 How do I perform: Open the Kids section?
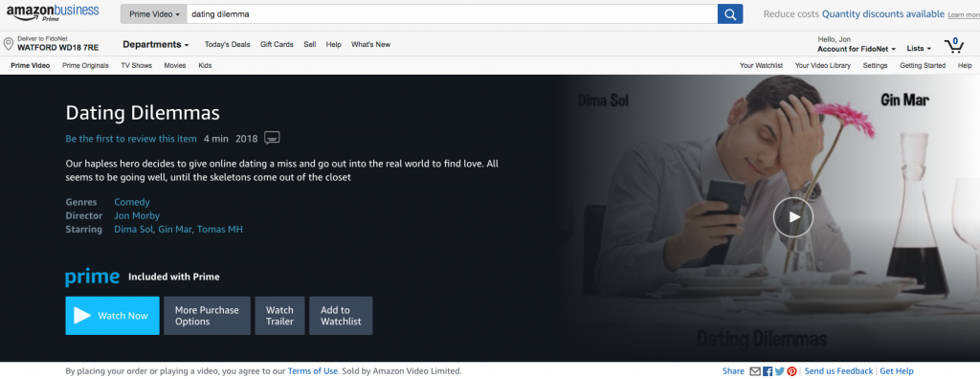coord(205,65)
